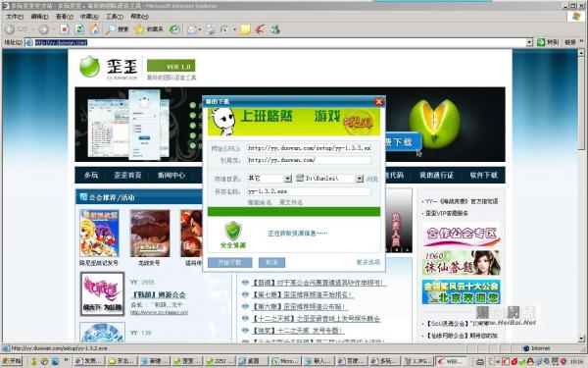Screen dimensions: 588x368
Task: Open the D:\Xunlei\ path dropdown
Action: (360, 179)
